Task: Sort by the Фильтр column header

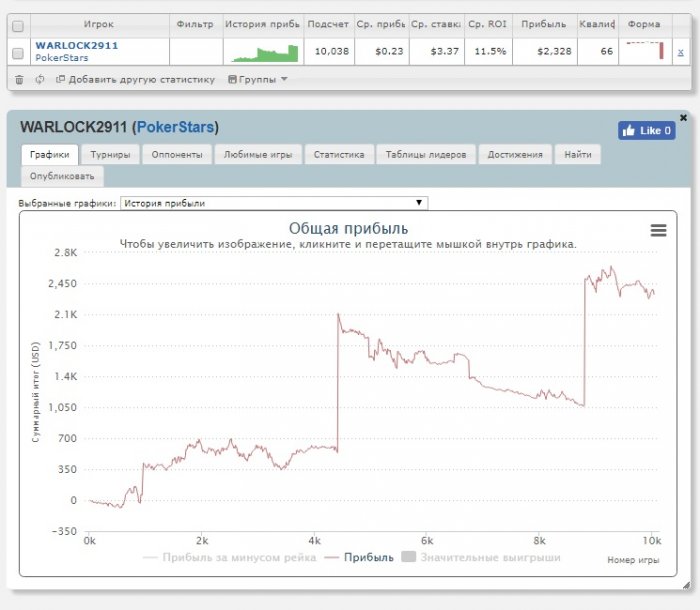Action: 195,24
